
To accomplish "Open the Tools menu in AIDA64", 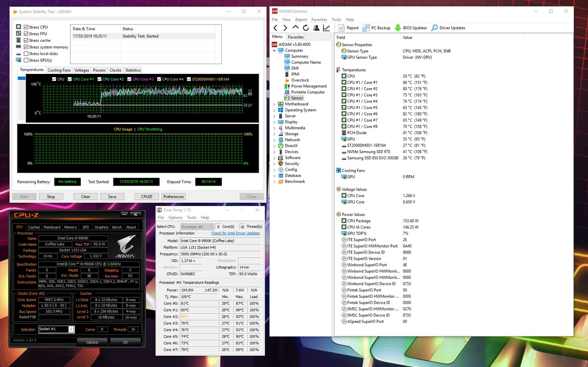I will 336,20.
